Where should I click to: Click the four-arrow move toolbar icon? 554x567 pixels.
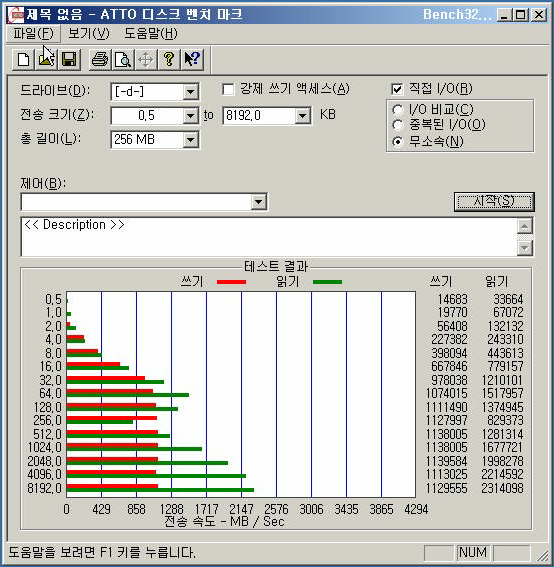pyautogui.click(x=145, y=60)
